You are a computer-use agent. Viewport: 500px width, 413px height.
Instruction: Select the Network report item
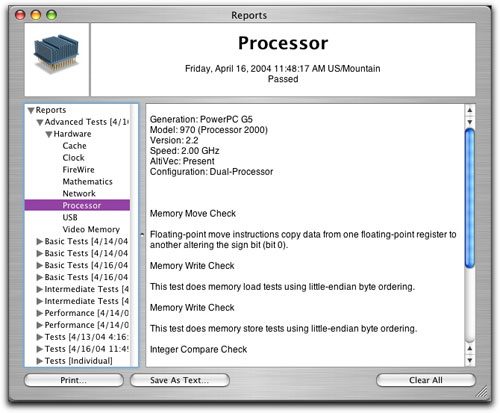79,194
